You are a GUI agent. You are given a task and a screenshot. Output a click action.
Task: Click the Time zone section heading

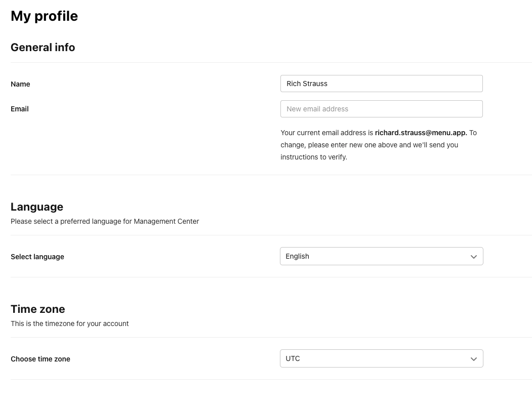37,309
